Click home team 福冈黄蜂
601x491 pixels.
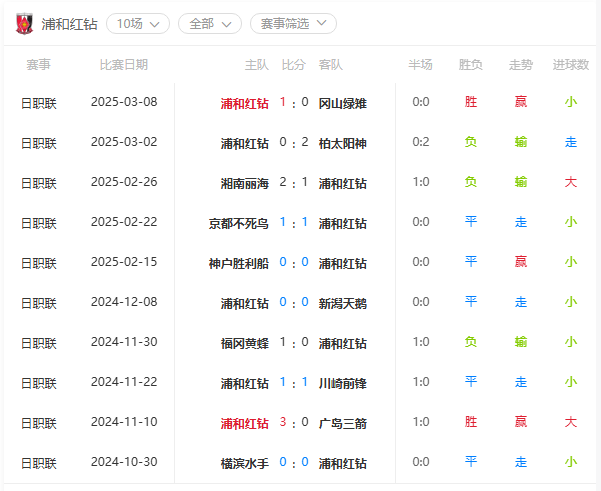245,343
